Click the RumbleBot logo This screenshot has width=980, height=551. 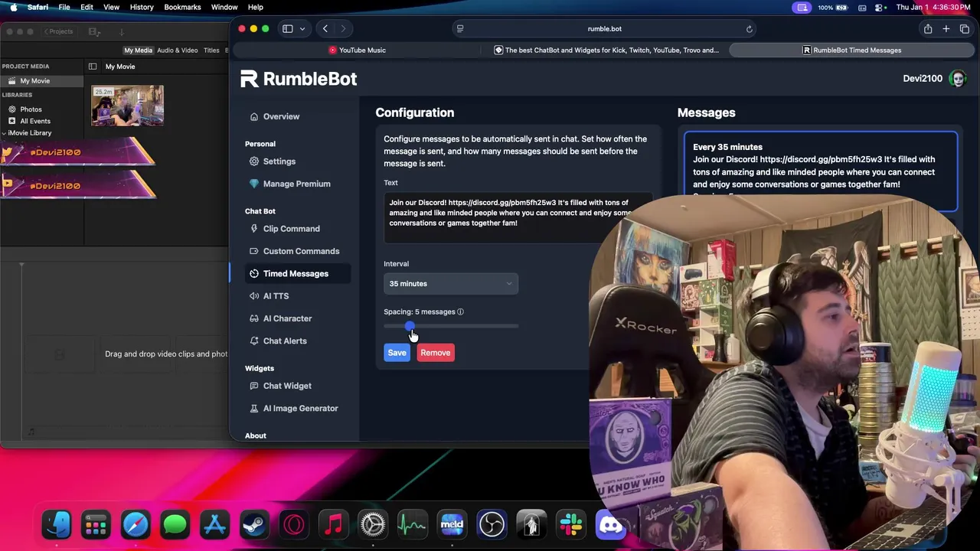299,79
